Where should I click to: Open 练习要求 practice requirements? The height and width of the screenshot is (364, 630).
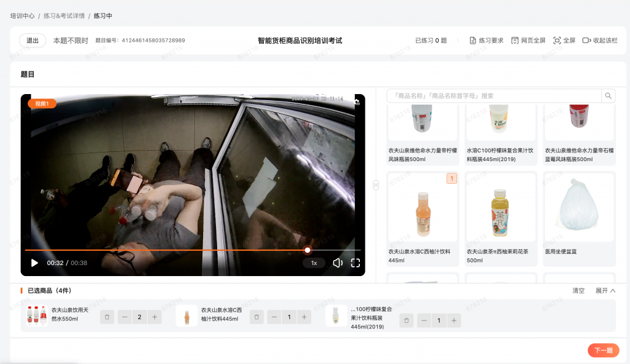click(486, 41)
